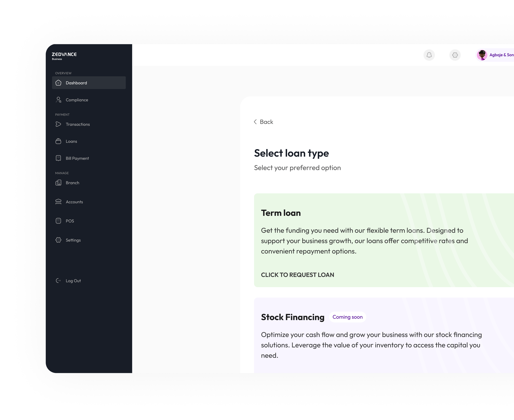
Task: Click the Compliance person icon
Action: [x=58, y=100]
